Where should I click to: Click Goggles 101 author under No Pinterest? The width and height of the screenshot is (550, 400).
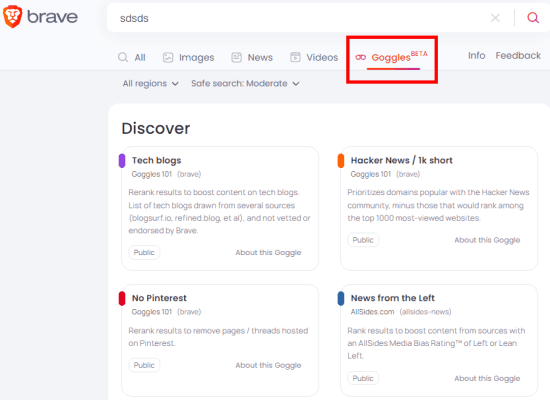coord(152,312)
